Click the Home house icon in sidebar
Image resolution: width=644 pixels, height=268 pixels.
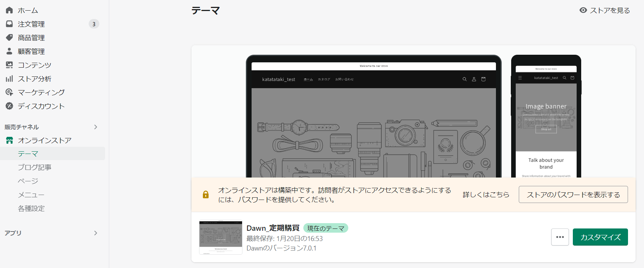tap(10, 10)
